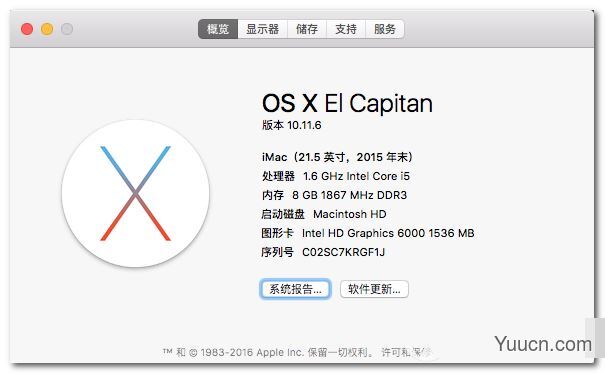The image size is (605, 374).
Task: Open the 服务 tab
Action: (385, 29)
